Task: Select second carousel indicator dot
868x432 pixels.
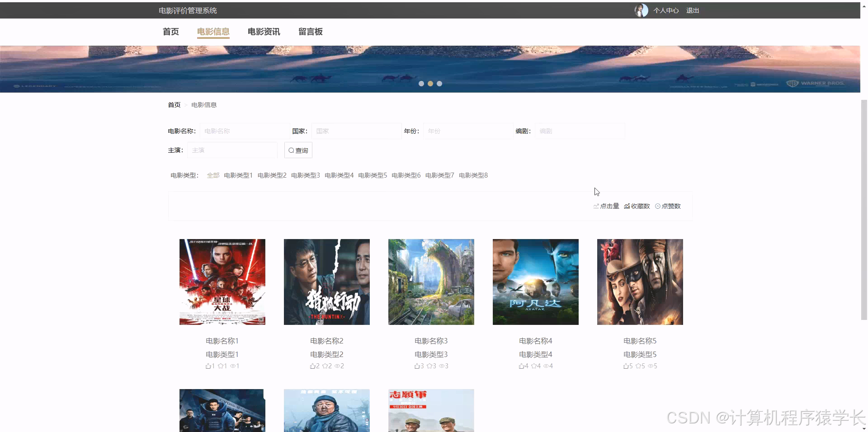Action: click(430, 84)
